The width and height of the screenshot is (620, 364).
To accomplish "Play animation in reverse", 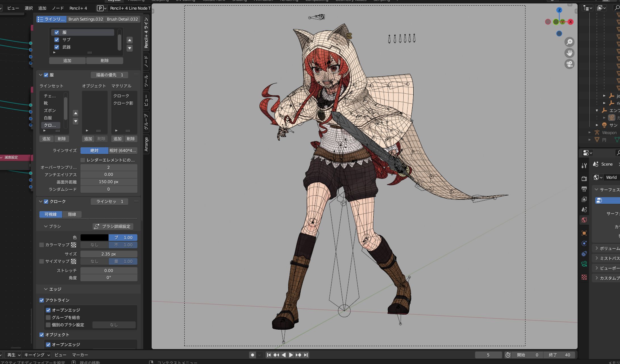I will click(283, 355).
